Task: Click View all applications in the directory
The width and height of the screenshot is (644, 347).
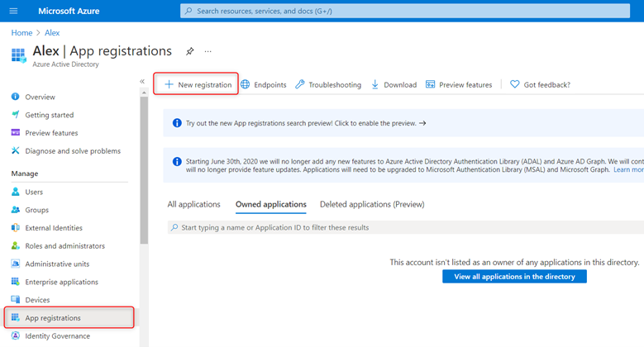Action: [x=514, y=277]
